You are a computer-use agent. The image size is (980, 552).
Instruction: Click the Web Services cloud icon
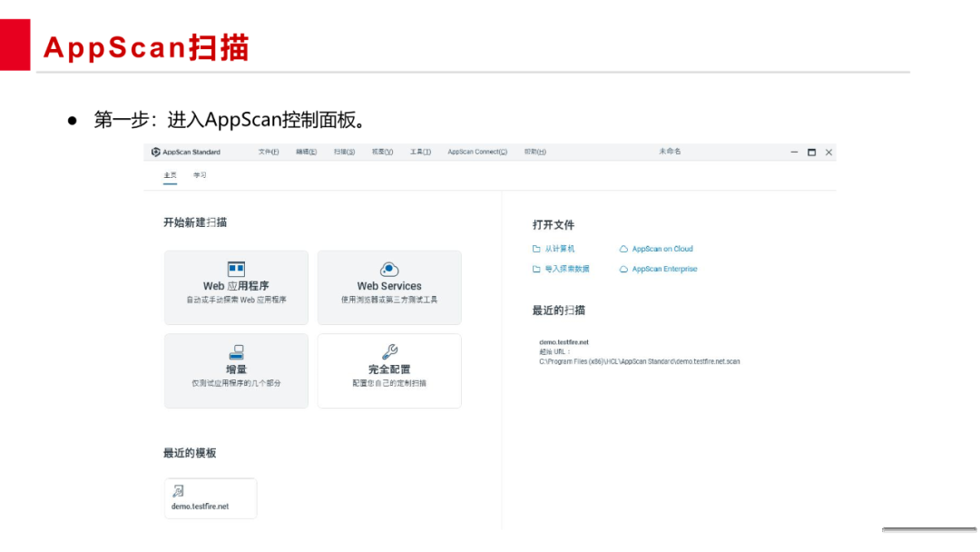tap(389, 269)
